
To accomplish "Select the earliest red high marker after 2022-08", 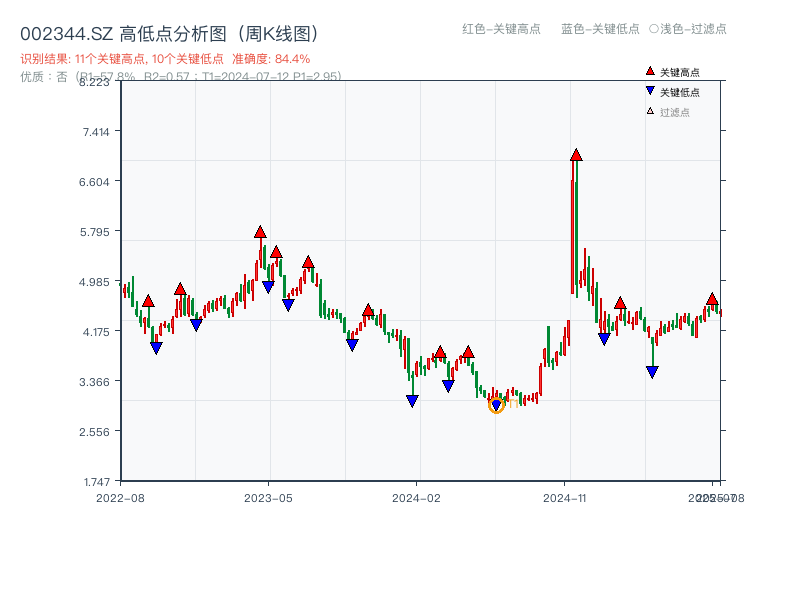I will pyautogui.click(x=148, y=301).
